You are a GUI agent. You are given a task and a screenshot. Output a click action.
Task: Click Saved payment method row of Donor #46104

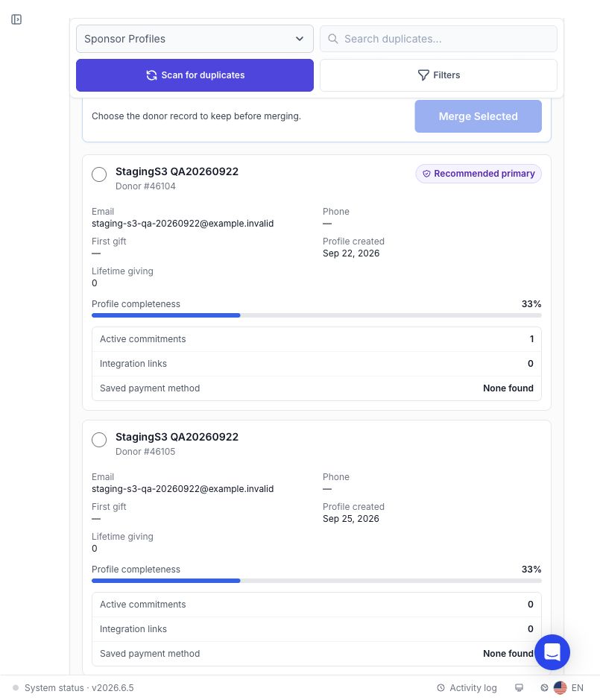click(x=317, y=388)
